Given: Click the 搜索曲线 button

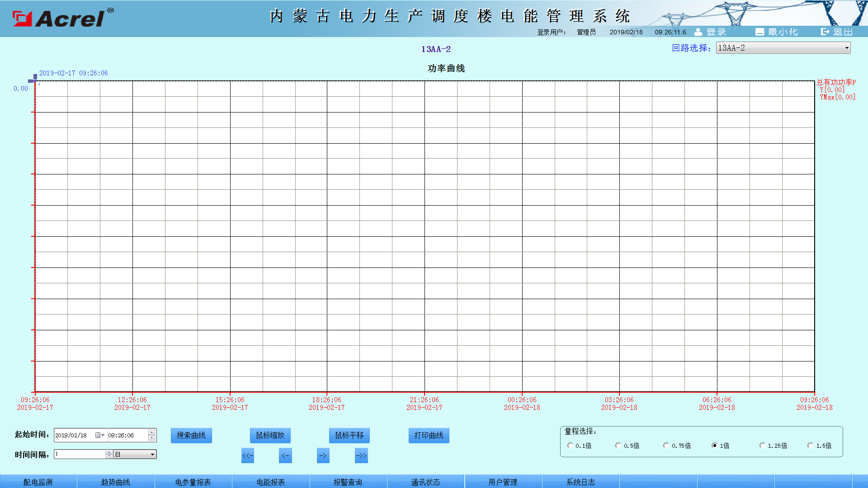Looking at the screenshot, I should 191,436.
